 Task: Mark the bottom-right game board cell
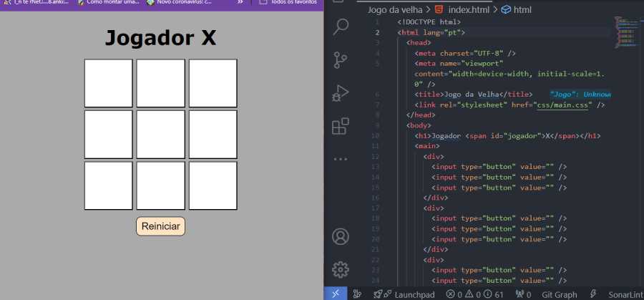tap(213, 185)
